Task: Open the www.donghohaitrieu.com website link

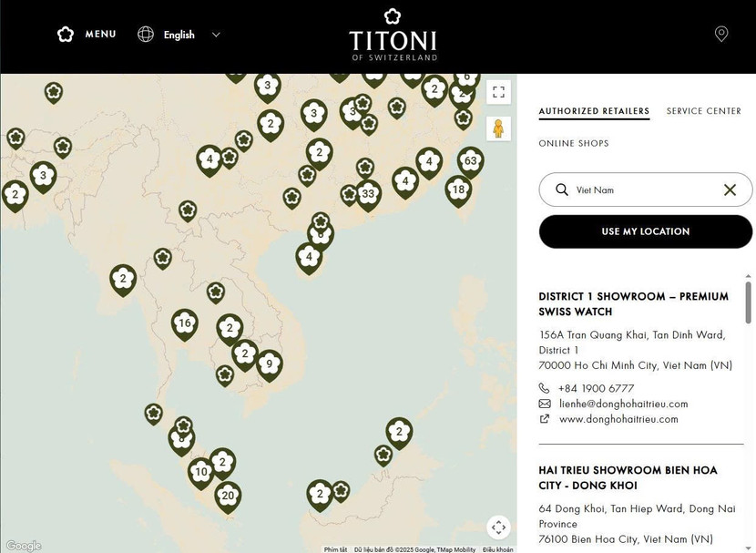Action: coord(618,419)
